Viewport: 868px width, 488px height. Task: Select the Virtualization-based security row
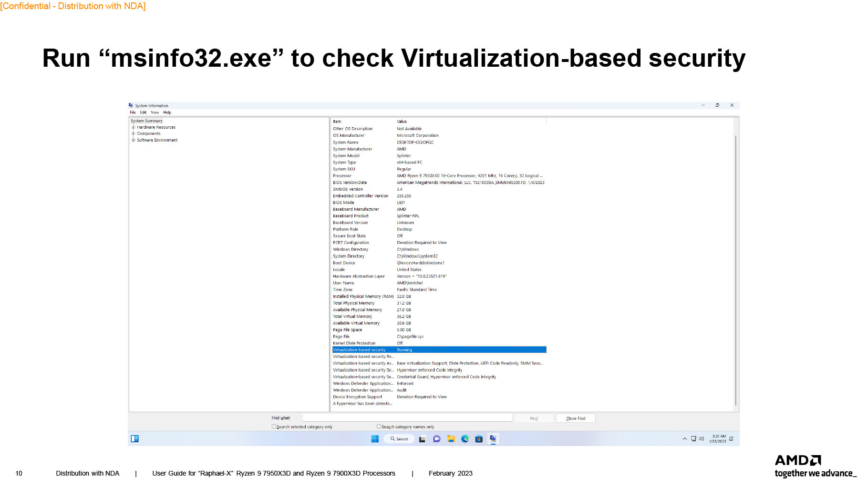439,350
